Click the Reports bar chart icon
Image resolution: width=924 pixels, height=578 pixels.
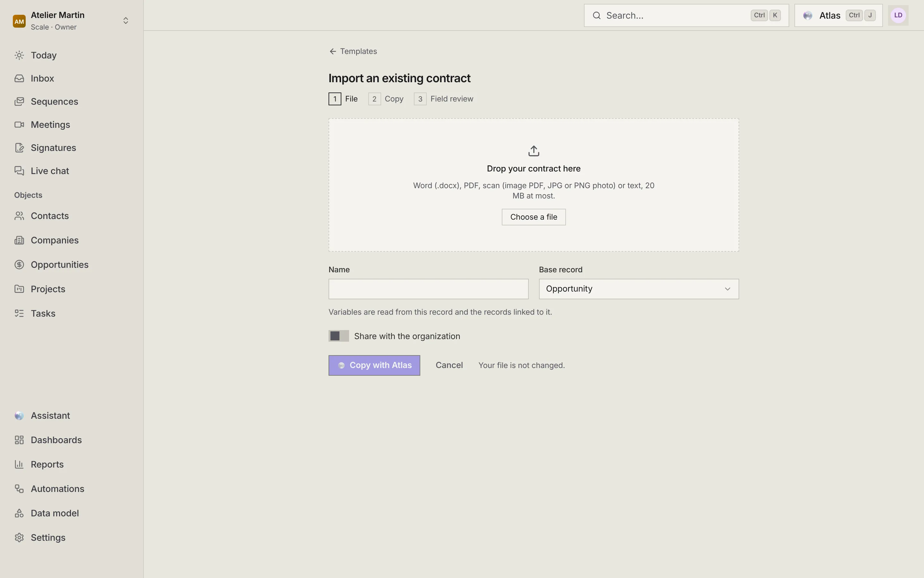coord(19,464)
